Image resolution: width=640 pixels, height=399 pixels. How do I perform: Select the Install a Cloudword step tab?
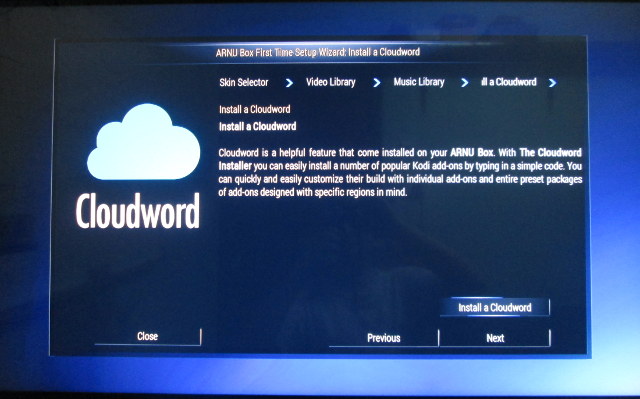(x=509, y=82)
